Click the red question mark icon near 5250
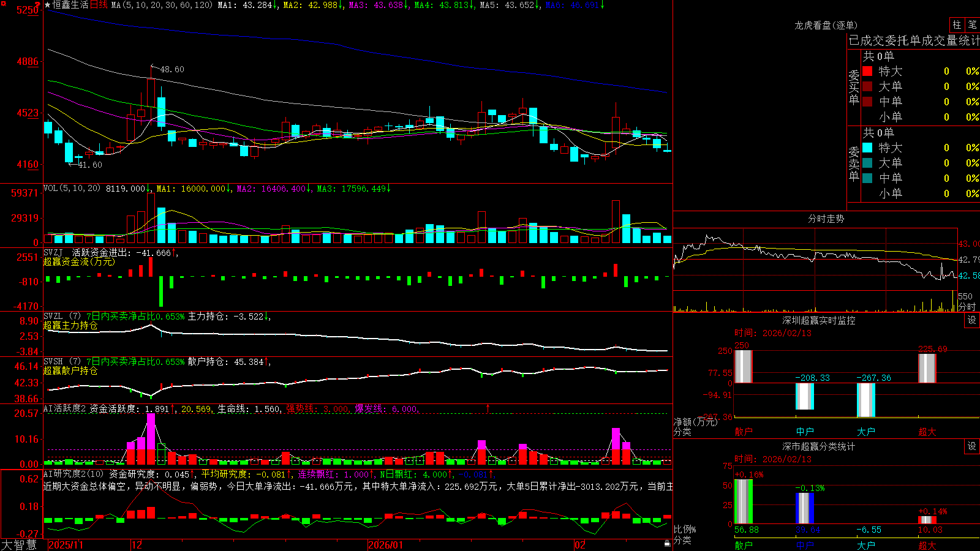980x551 pixels. click(37, 6)
